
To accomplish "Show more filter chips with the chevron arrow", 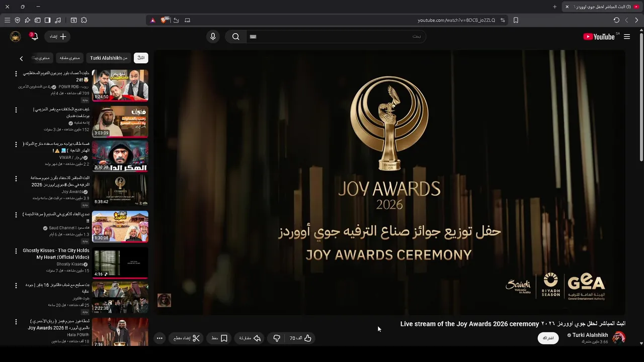I will 21,58.
